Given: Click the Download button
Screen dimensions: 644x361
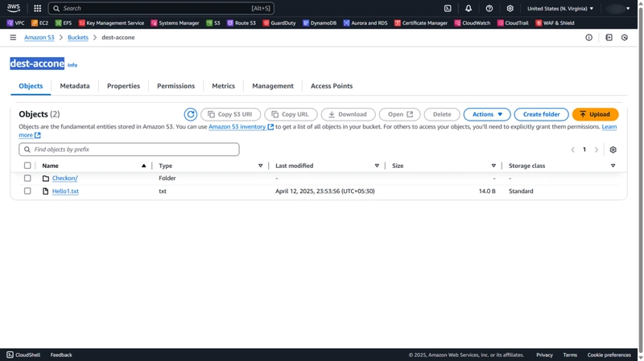Looking at the screenshot, I should pyautogui.click(x=349, y=114).
